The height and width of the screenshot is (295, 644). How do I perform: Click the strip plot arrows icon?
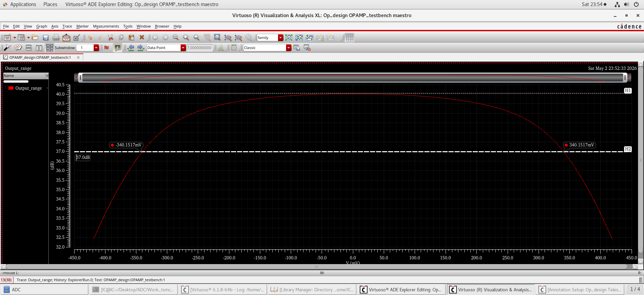[x=289, y=38]
